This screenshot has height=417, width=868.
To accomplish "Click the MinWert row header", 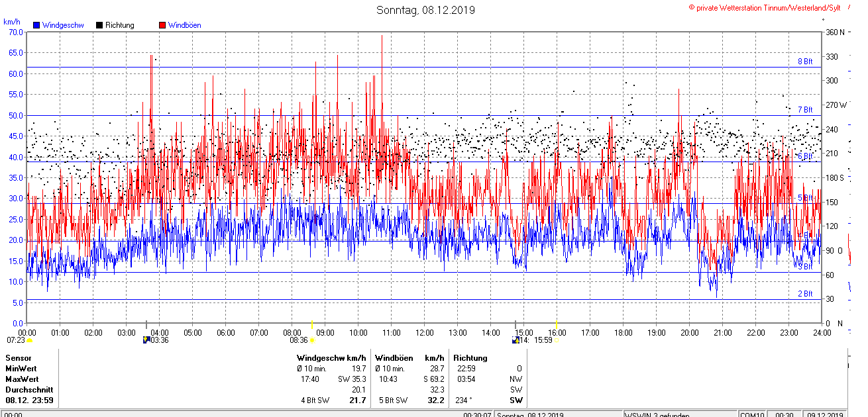I will (x=21, y=369).
